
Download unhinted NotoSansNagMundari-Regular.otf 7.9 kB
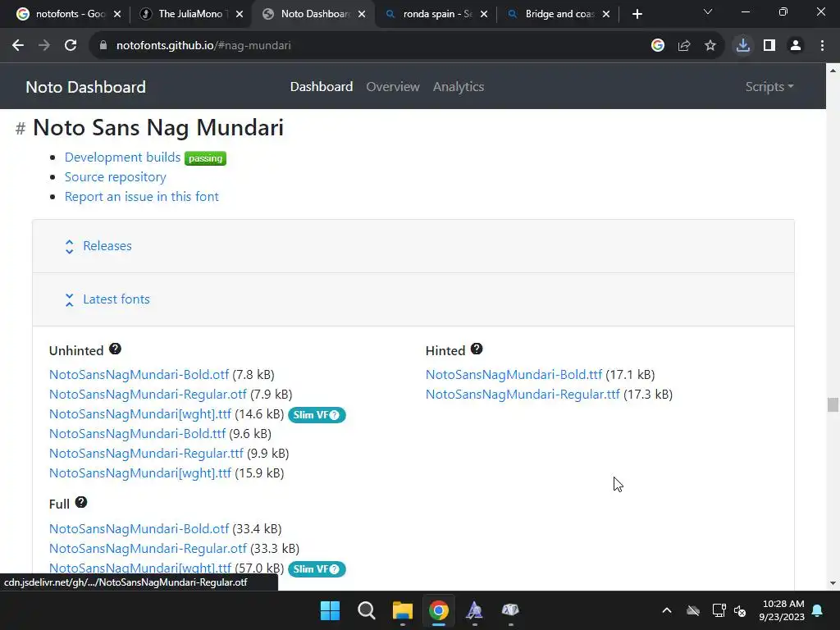148,395
